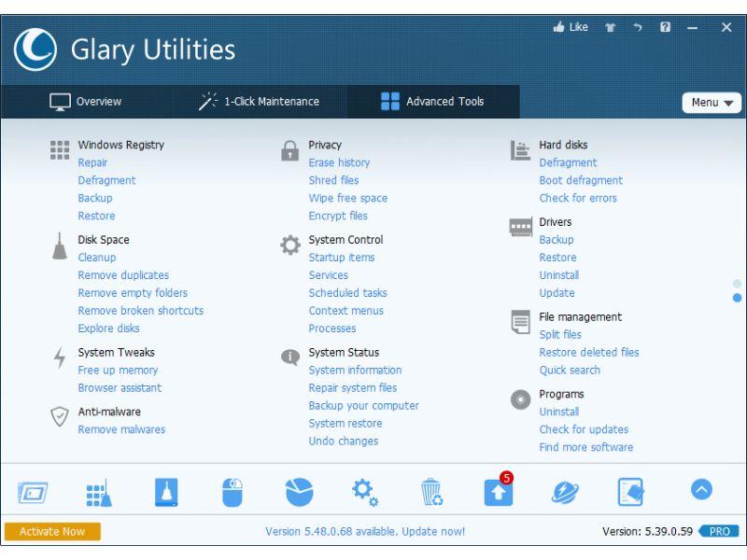The height and width of the screenshot is (560, 747).
Task: Click the System Control gear icon
Action: 290,245
